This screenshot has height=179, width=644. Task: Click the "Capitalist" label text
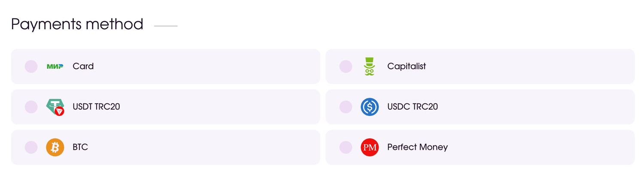click(x=407, y=67)
